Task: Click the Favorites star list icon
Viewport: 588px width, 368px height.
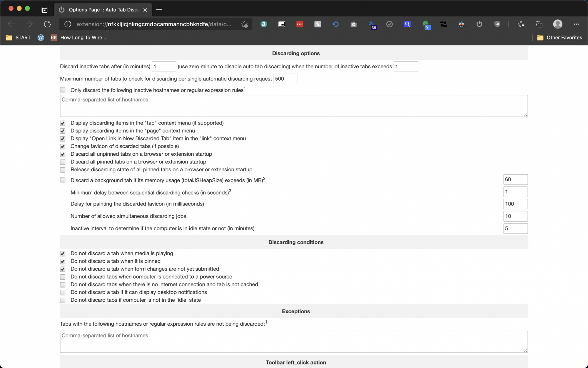Action: click(521, 24)
